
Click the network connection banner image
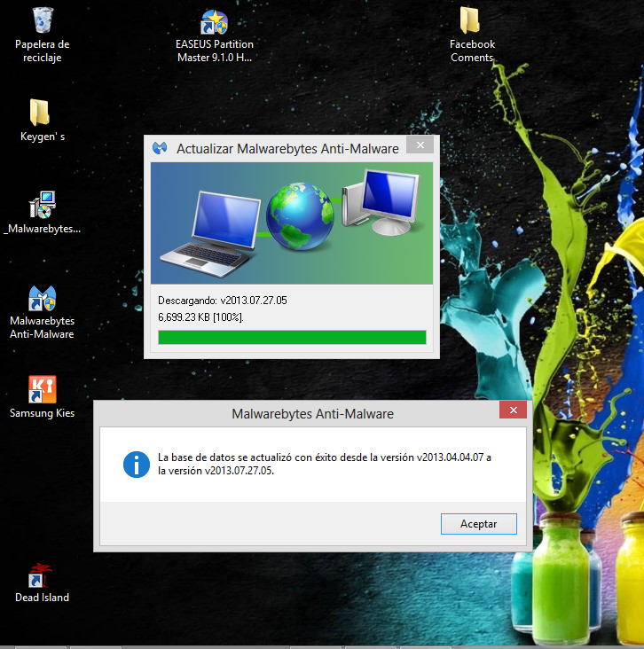[x=292, y=223]
